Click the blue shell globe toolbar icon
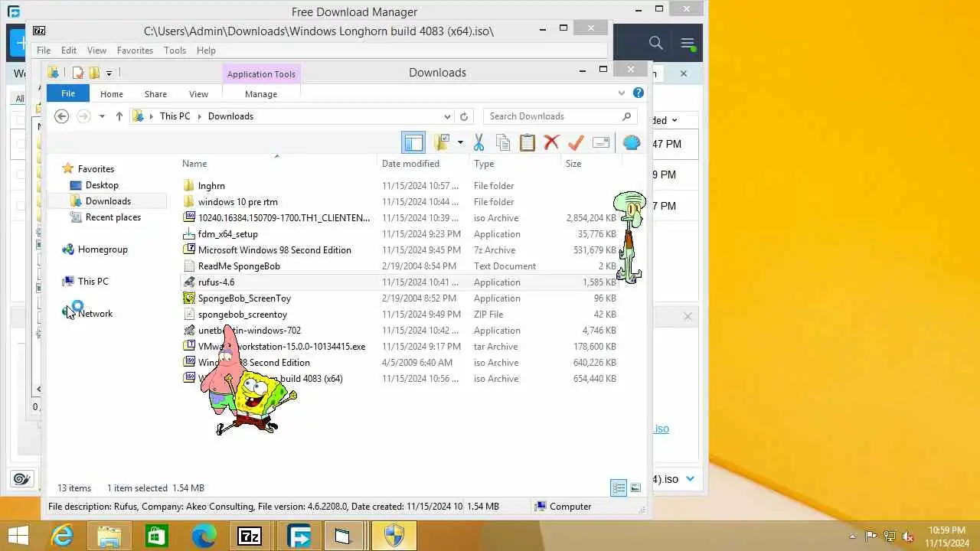 pos(632,142)
